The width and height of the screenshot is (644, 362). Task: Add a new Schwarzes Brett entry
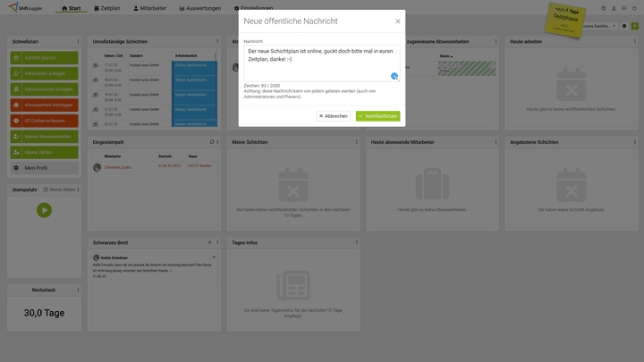209,242
